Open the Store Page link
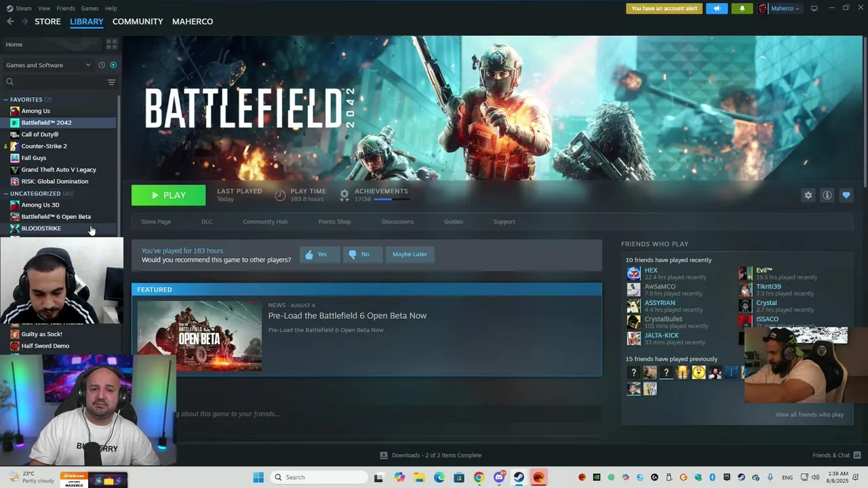Viewport: 868px width, 488px height. coord(156,222)
